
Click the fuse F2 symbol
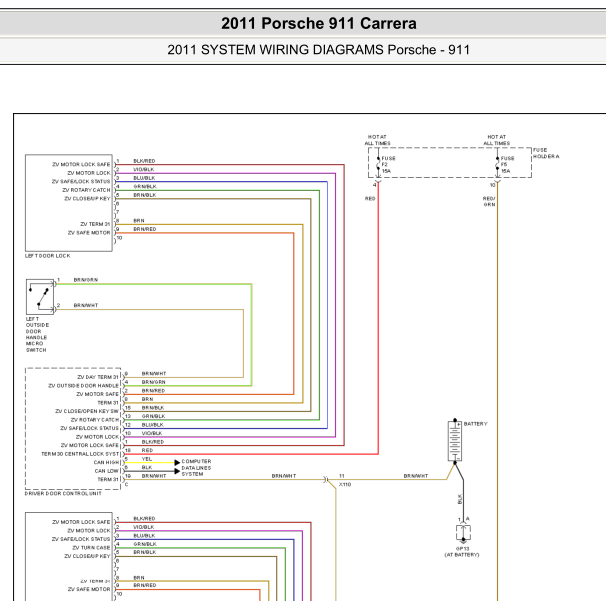coord(378,165)
